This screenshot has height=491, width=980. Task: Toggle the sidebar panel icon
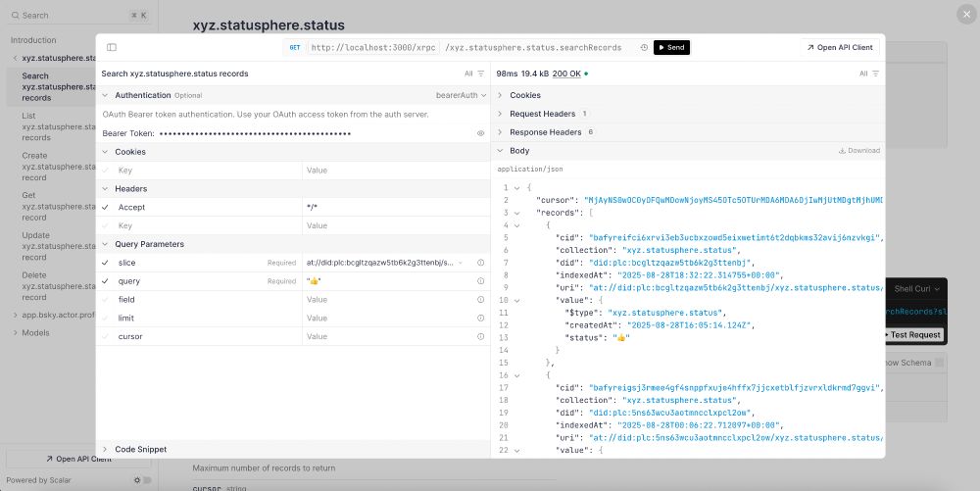[x=112, y=47]
